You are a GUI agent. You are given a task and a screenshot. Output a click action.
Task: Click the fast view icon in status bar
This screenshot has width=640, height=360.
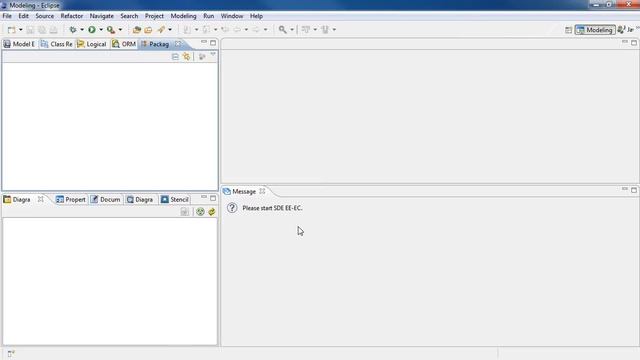click(11, 353)
